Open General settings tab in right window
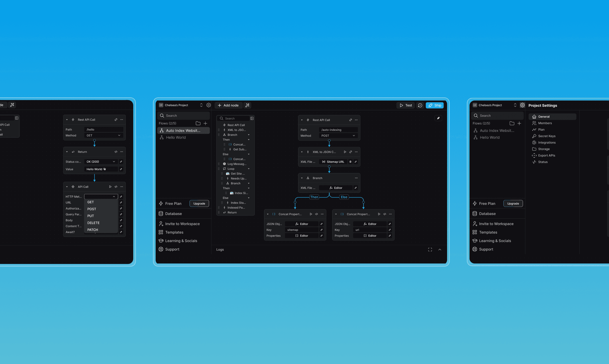 click(x=552, y=117)
